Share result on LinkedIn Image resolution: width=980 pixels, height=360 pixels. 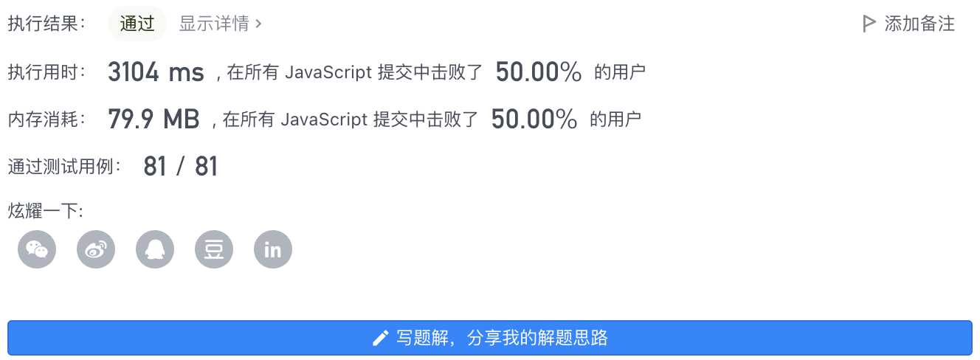coord(273,249)
